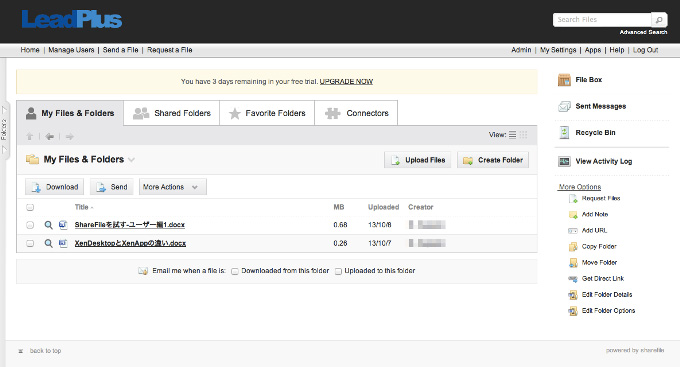Screen dimensions: 680x367
Task: Sort by Creator column header
Action: click(421, 207)
